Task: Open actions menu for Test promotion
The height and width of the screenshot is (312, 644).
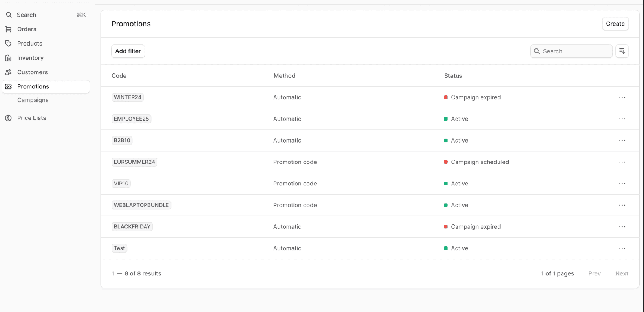Action: [622, 248]
